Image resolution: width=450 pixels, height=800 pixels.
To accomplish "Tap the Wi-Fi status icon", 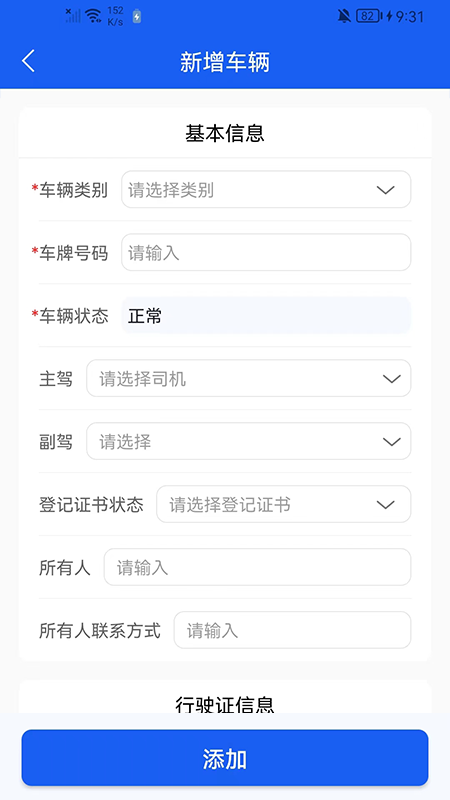I will (x=93, y=16).
